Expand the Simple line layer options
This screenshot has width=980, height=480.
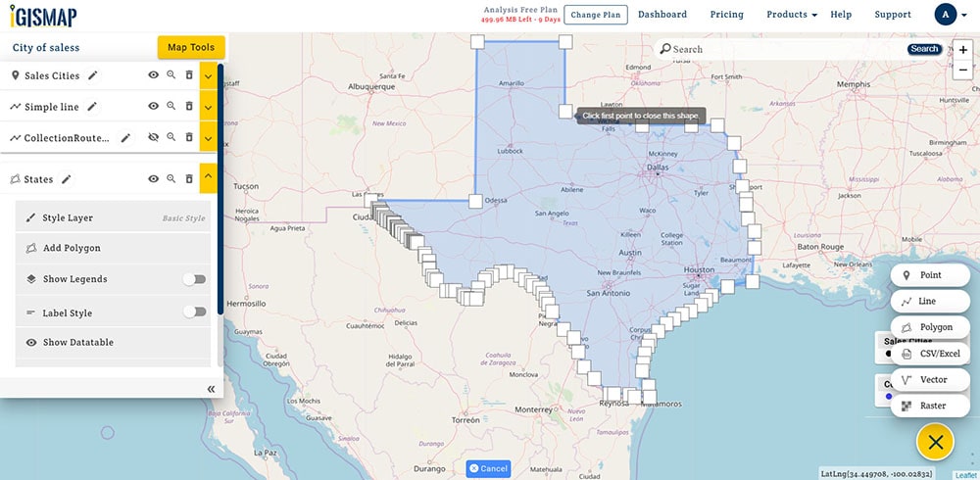[208, 107]
